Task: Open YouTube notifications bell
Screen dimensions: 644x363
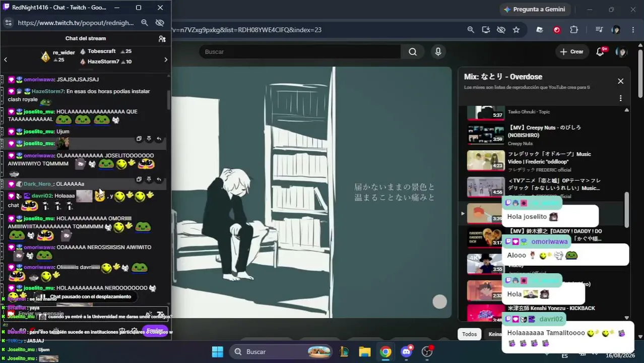Action: [600, 51]
